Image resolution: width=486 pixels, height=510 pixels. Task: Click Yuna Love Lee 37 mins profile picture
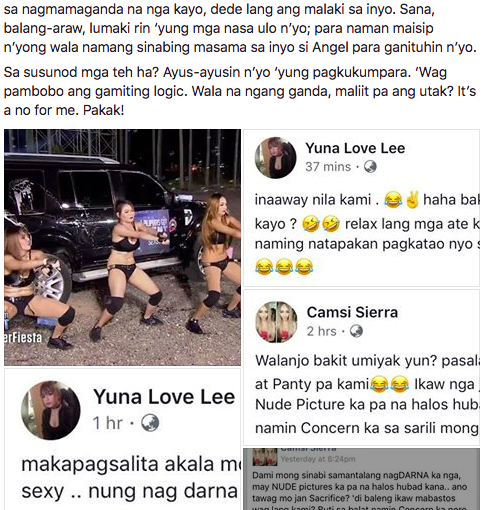[x=275, y=158]
